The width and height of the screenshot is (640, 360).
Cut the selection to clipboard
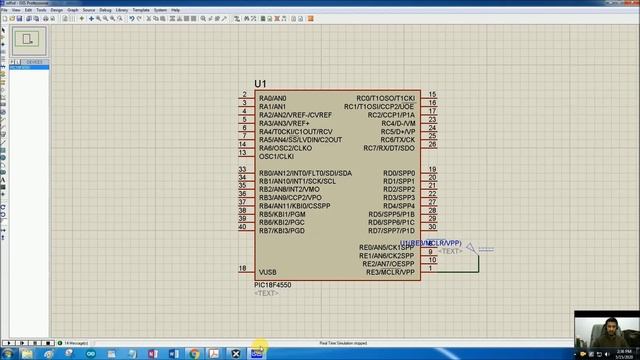pyautogui.click(x=149, y=19)
